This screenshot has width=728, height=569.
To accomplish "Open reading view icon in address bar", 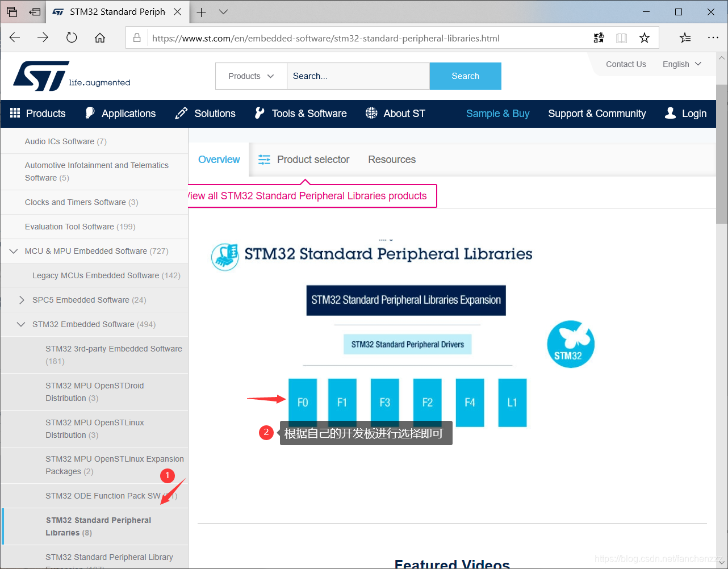I will tap(622, 38).
